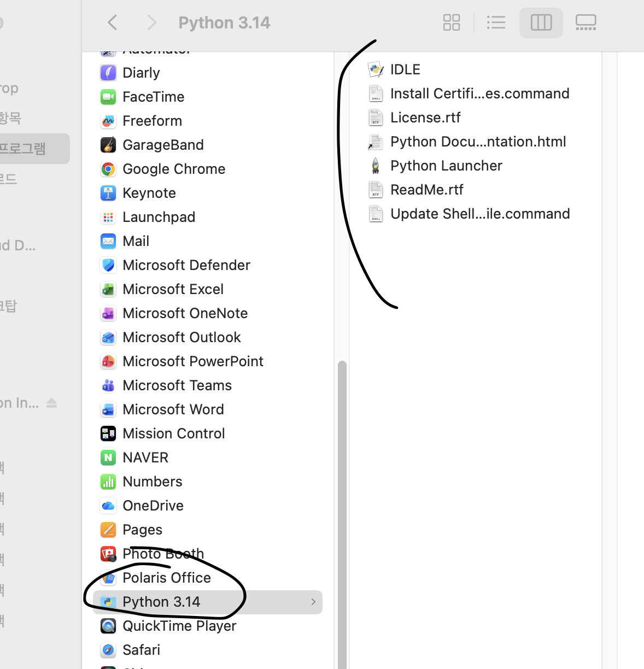Viewport: 644px width, 669px height.
Task: Select GarageBand name text
Action: tap(163, 145)
